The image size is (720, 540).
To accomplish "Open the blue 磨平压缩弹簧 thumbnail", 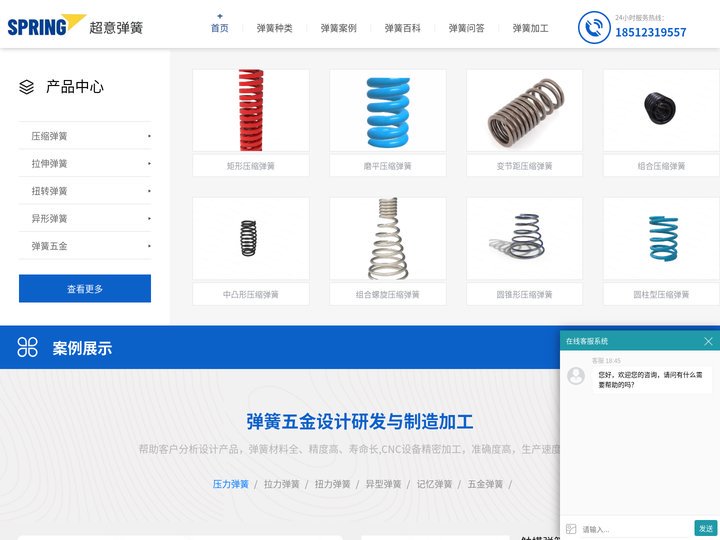I will pyautogui.click(x=388, y=110).
